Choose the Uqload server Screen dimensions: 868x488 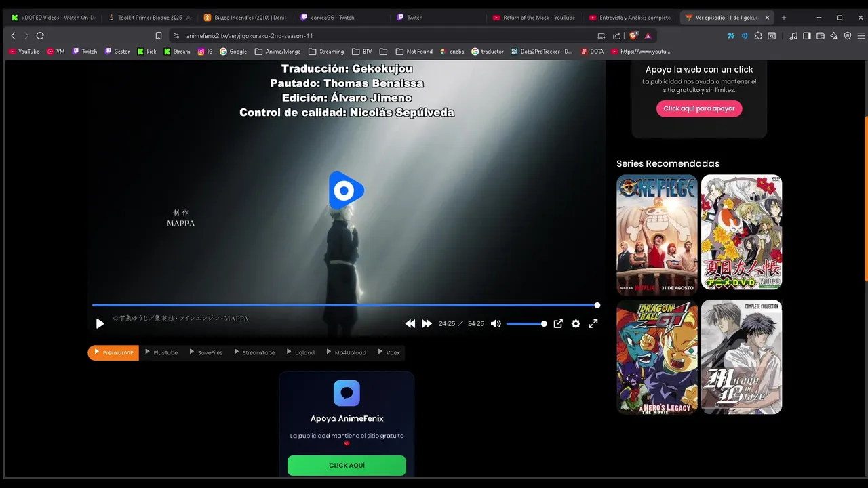[x=300, y=352]
